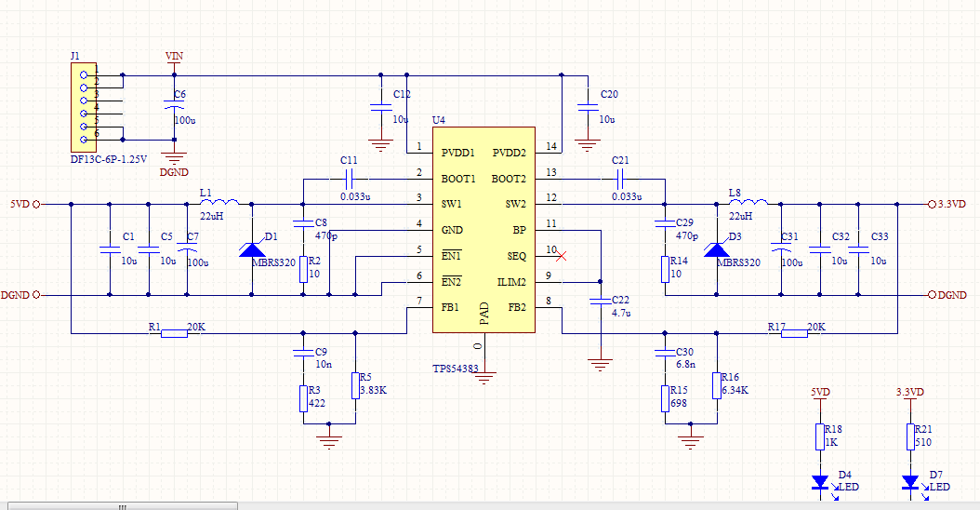The width and height of the screenshot is (980, 510).
Task: Select capacitor C20 symbol
Action: tap(588, 108)
